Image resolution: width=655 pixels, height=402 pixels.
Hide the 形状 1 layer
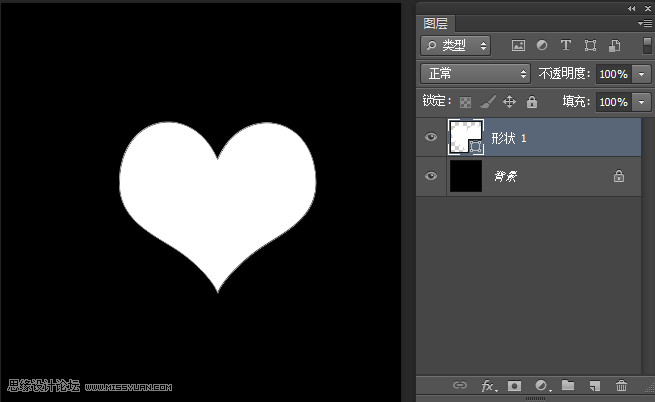tap(431, 138)
